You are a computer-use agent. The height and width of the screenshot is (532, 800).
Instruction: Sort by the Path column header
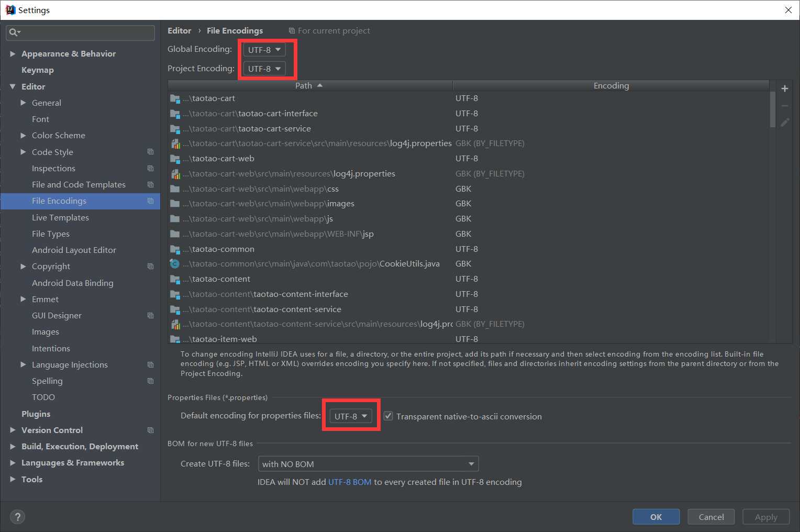click(x=310, y=85)
